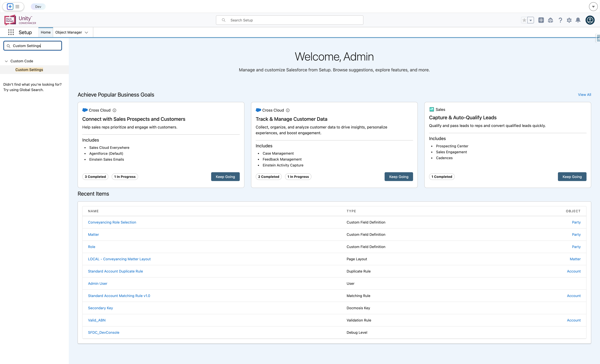Open the hamburger menu next to sparkle icon
This screenshot has width=600, height=364.
pos(17,7)
